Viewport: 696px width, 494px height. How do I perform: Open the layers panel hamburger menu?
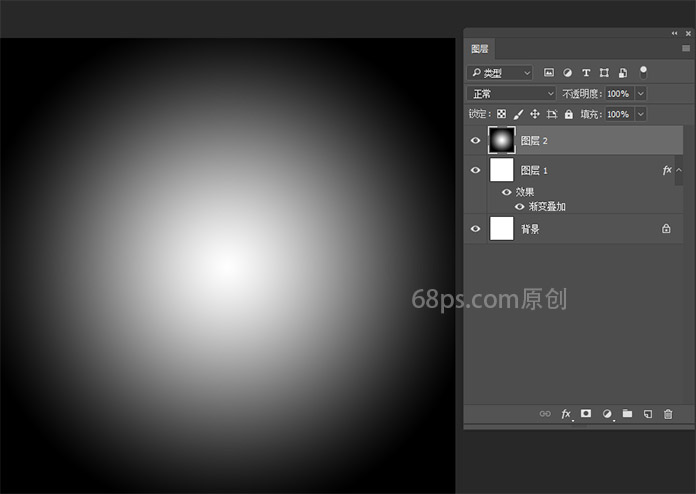tap(686, 48)
